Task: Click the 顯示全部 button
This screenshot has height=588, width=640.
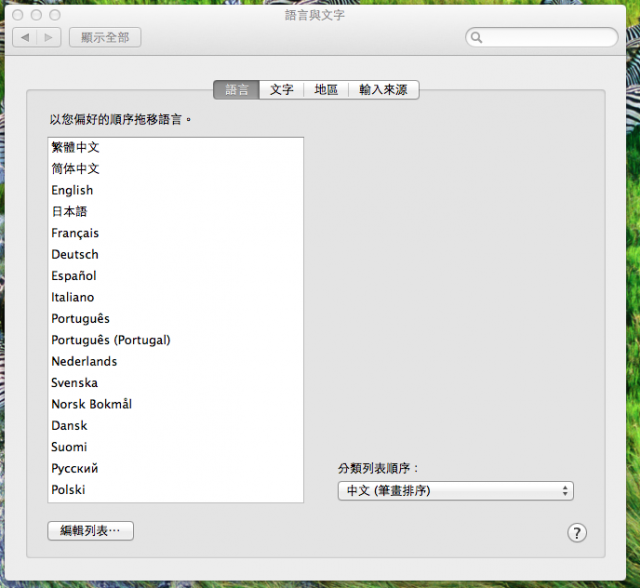Action: coord(105,38)
